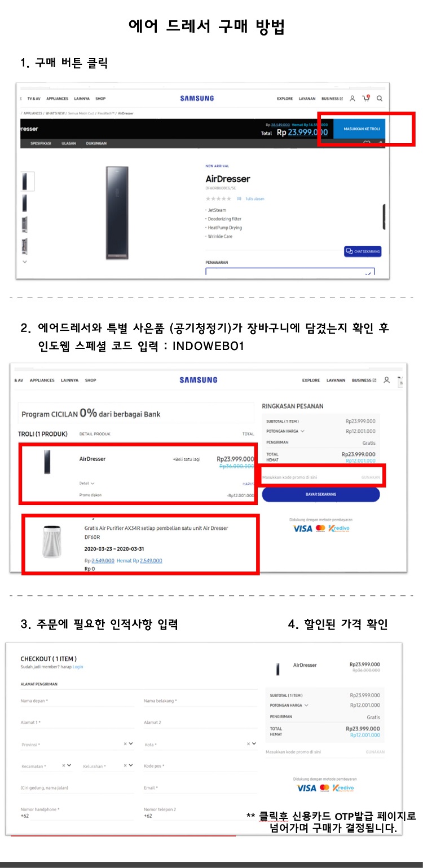Viewport: 423px width, 868px height.
Task: Click the SAMSUNG logo in the top screenshot
Action: [x=197, y=98]
